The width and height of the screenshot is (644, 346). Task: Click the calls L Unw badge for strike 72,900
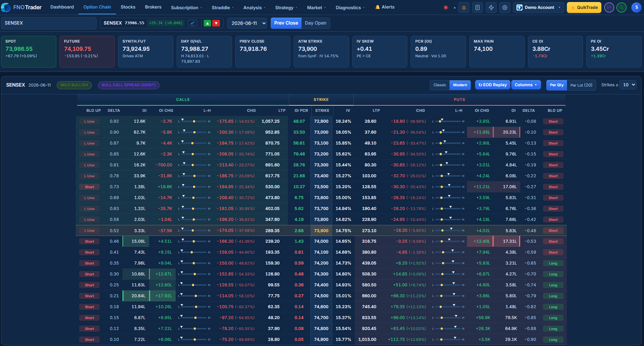(89, 121)
